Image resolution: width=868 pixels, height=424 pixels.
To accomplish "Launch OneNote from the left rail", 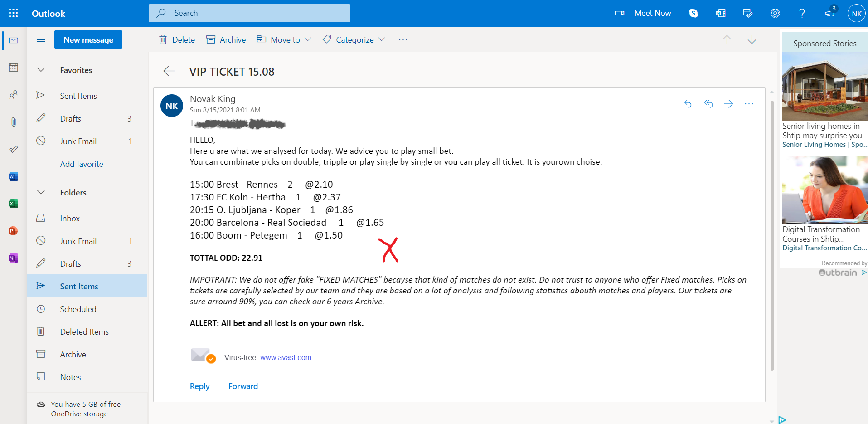I will point(13,258).
